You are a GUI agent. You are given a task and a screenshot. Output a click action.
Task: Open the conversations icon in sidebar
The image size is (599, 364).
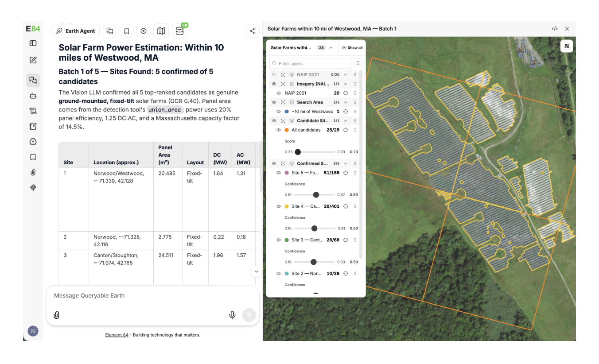tap(33, 80)
